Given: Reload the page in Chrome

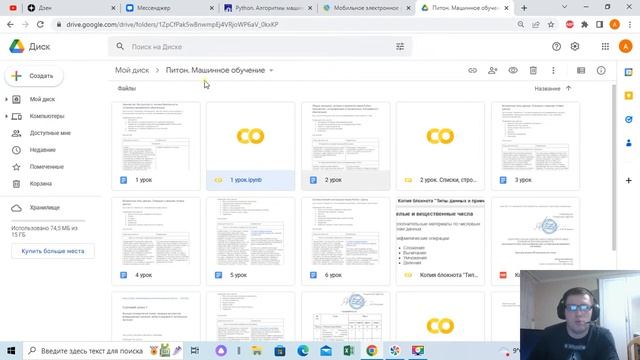Looking at the screenshot, I should click(40, 24).
